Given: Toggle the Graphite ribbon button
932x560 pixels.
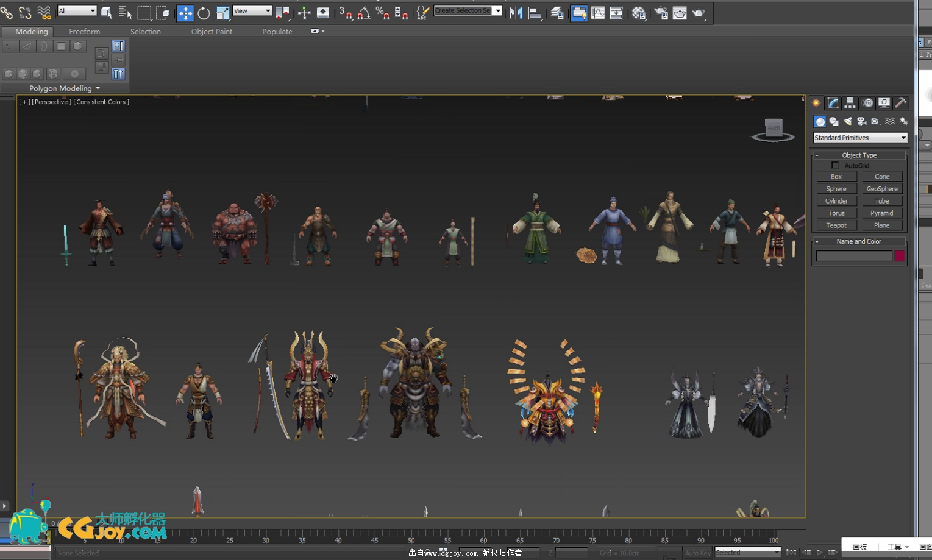Looking at the screenshot, I should pos(579,13).
